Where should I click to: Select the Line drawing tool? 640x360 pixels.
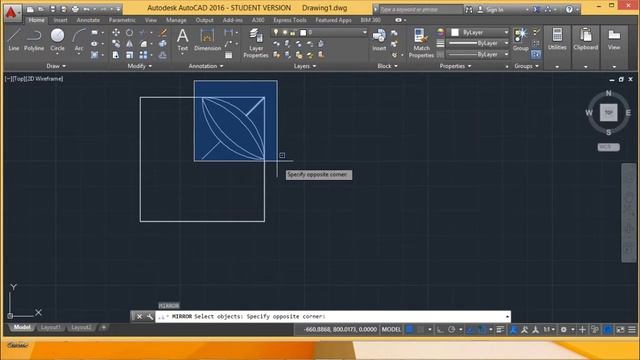click(13, 40)
